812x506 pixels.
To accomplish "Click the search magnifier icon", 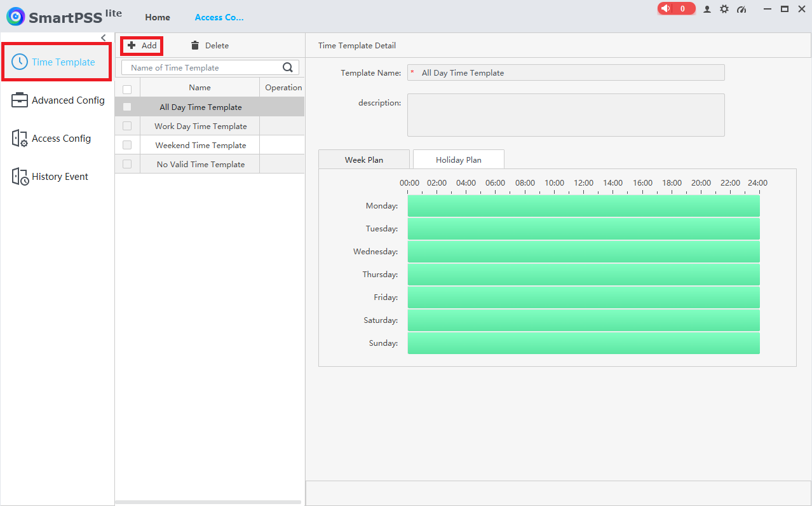I will coord(288,67).
